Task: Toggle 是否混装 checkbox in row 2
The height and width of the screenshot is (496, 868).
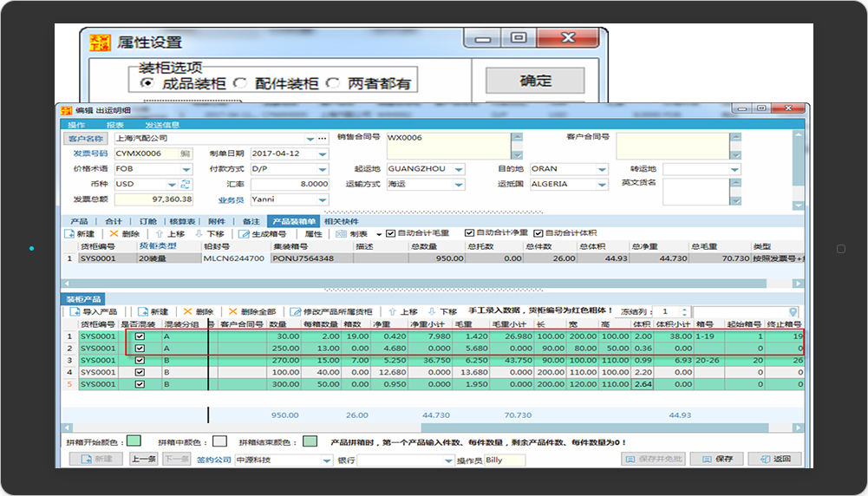Action: coord(140,349)
